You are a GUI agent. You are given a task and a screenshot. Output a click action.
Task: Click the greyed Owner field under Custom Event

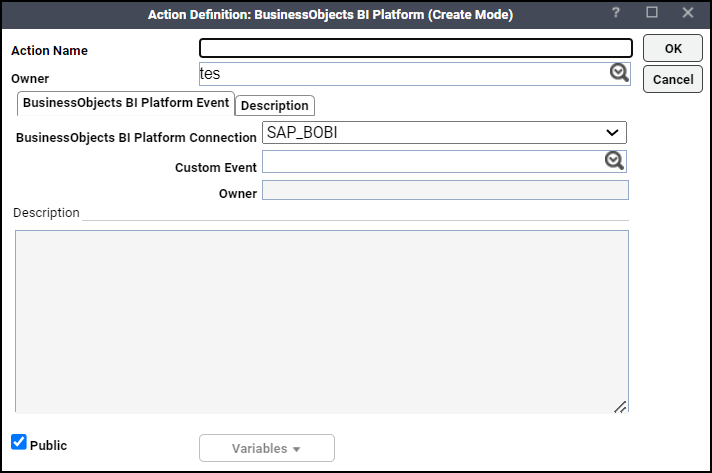(445, 190)
